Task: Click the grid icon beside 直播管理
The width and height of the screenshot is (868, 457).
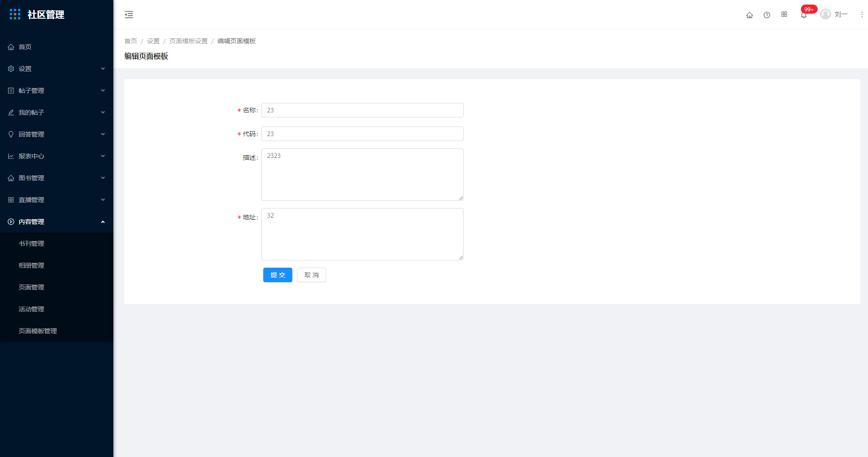Action: tap(11, 200)
